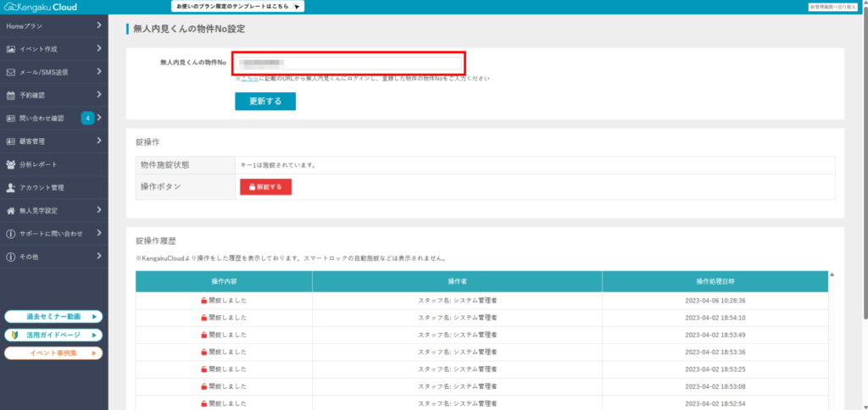This screenshot has width=868, height=410.
Task: Click the 予約確認 calendar icon
Action: coord(10,95)
